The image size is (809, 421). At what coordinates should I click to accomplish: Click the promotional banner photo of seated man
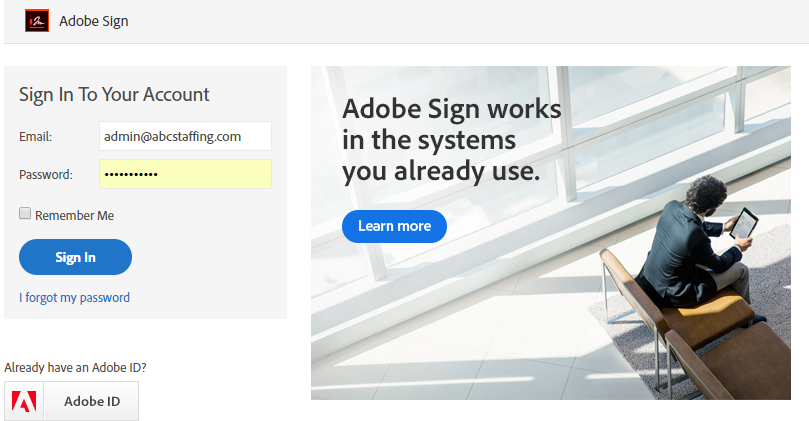tap(551, 233)
